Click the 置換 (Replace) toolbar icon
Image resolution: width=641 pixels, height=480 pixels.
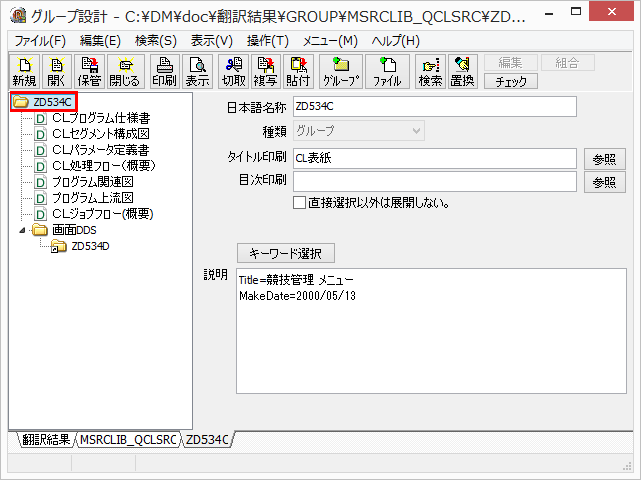(462, 72)
